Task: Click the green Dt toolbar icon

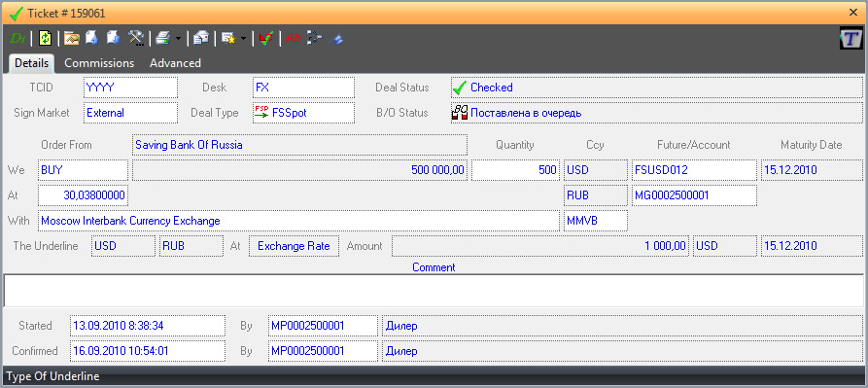Action: pyautogui.click(x=18, y=38)
